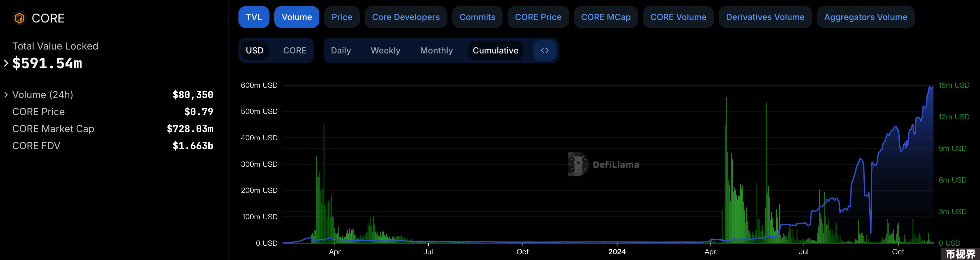This screenshot has height=260, width=980.
Task: Click the $728.03m market cap value
Action: click(190, 129)
